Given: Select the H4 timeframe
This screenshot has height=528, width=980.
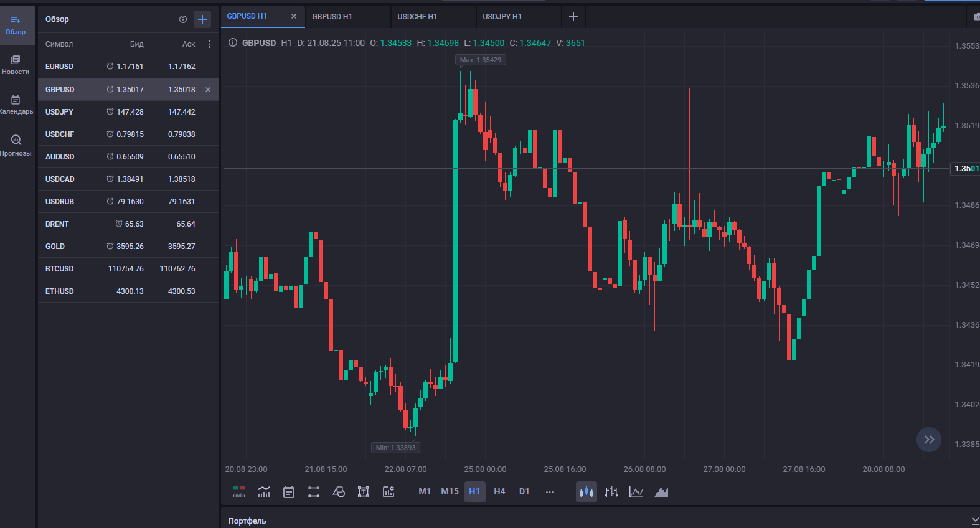Looking at the screenshot, I should click(x=499, y=492).
